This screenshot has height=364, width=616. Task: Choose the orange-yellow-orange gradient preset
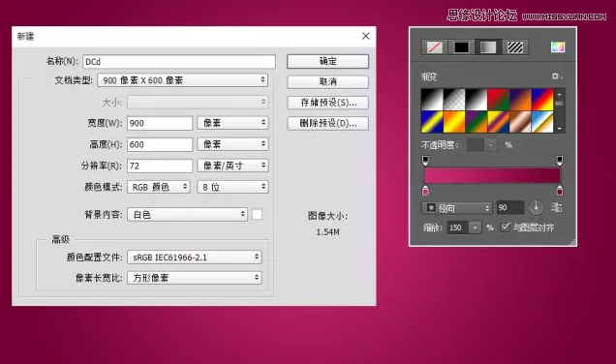click(454, 122)
